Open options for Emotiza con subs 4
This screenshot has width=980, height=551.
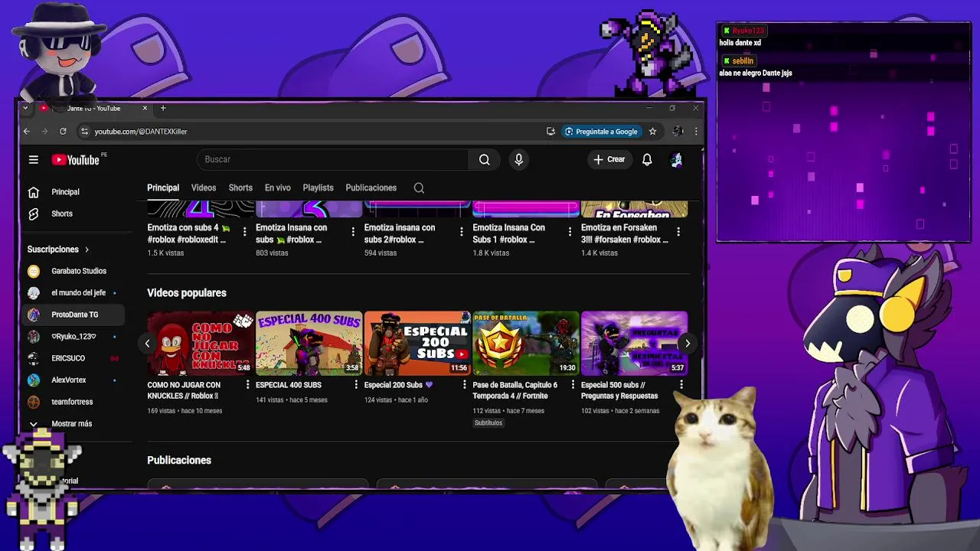point(245,231)
